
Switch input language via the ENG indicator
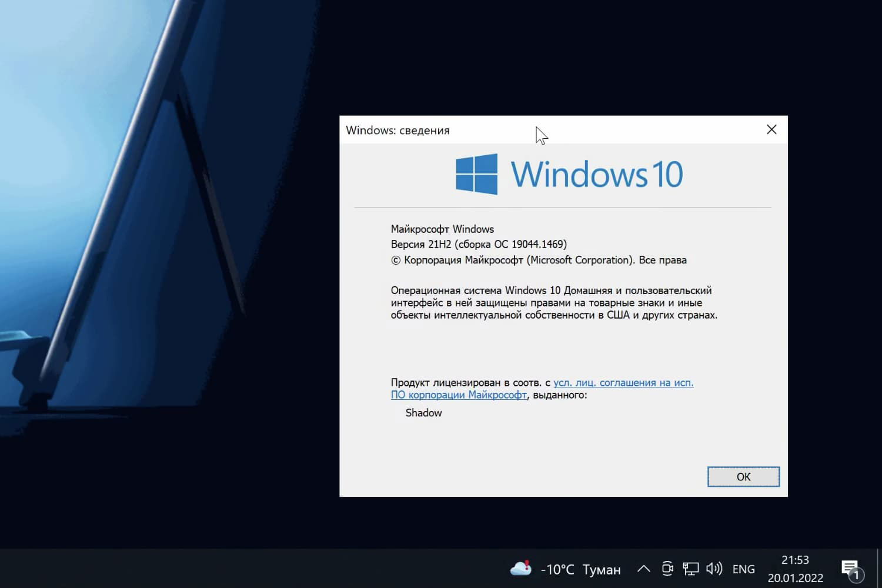click(x=743, y=569)
